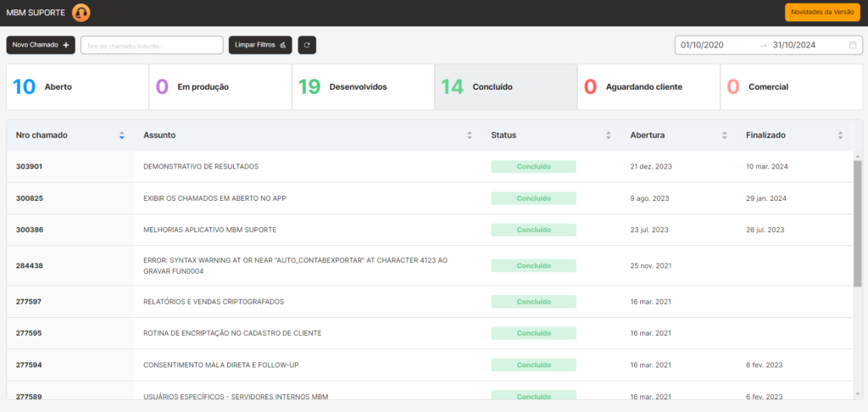868x412 pixels.
Task: Click subject RELATÓRIOS E VENDAS CRIPTOGRAFADOS
Action: pyautogui.click(x=214, y=302)
